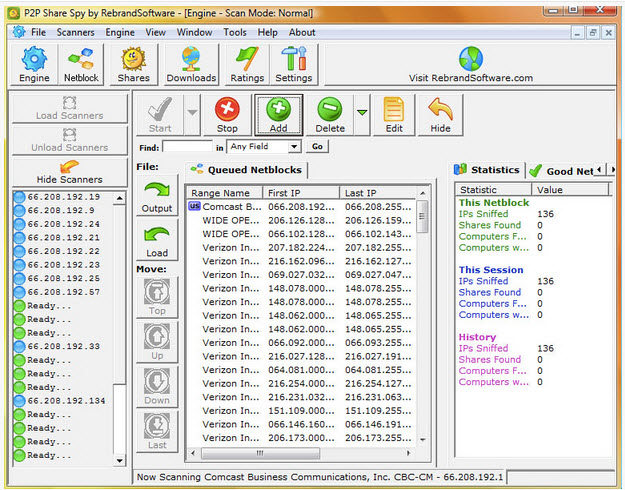Open the Downloads globe icon
625x490 pixels.
191,64
